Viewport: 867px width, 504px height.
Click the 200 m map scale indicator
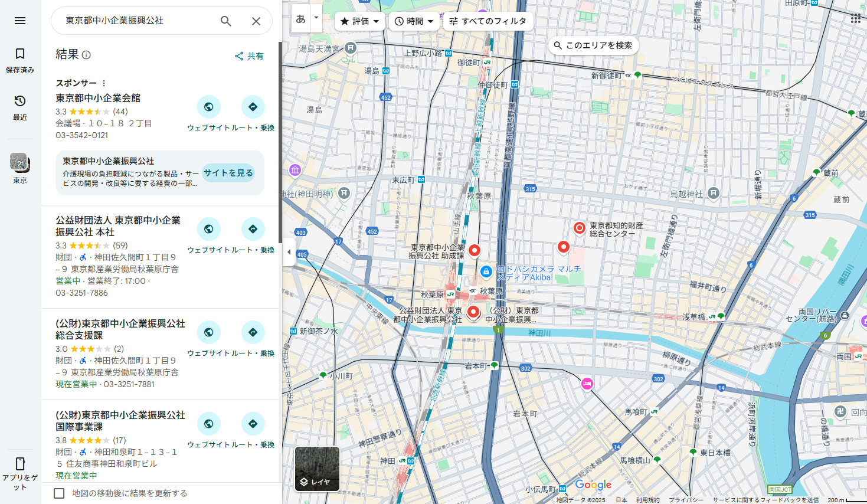846,500
